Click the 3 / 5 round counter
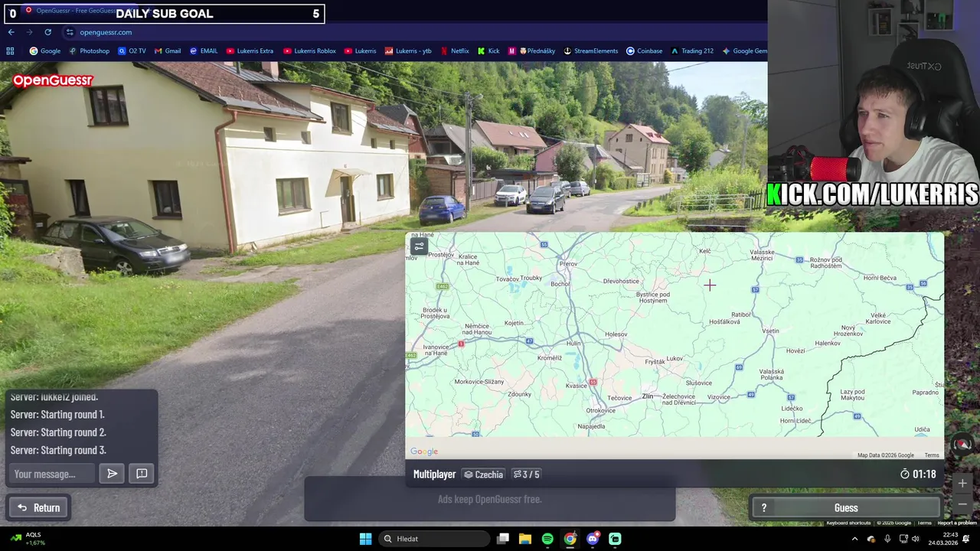The image size is (980, 551). [x=526, y=474]
